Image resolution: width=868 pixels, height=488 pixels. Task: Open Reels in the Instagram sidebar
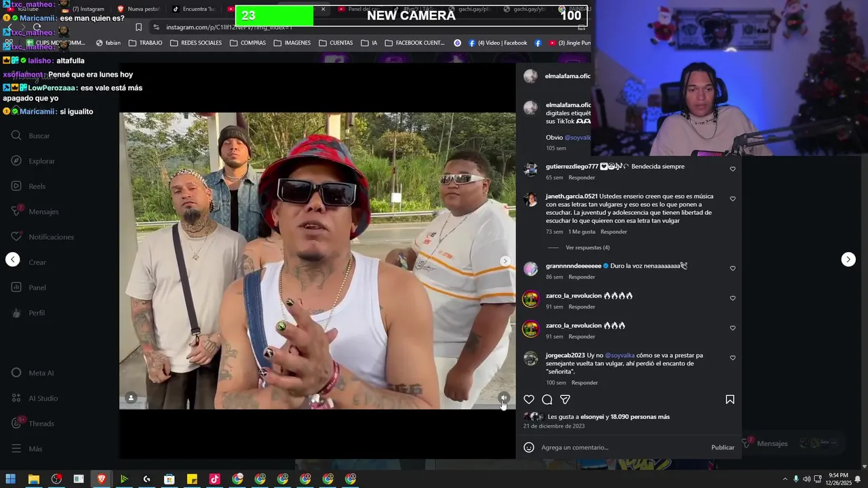30,186
